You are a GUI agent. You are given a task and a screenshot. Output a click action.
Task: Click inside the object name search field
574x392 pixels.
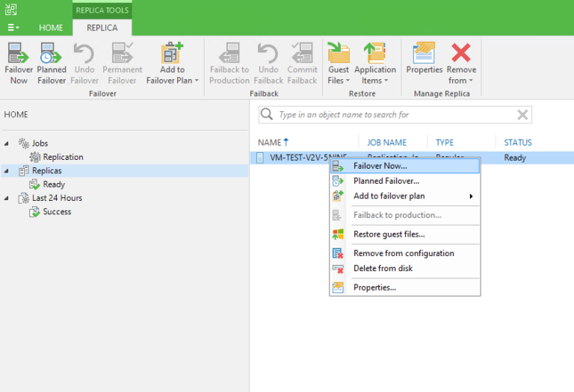tap(395, 115)
